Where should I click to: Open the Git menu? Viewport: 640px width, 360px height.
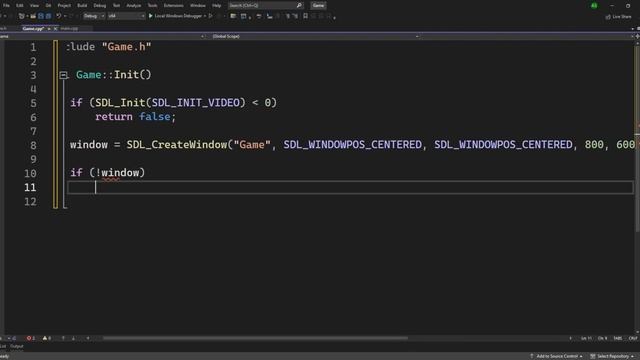click(x=48, y=6)
